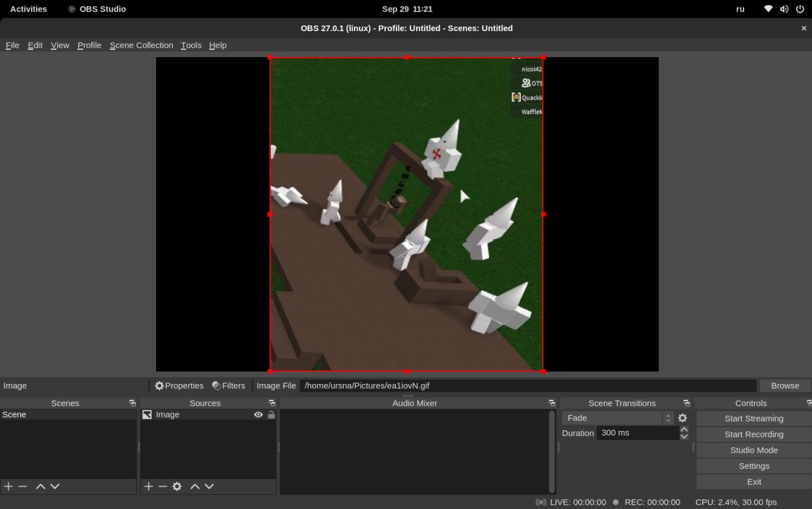This screenshot has height=509, width=812.
Task: Add a new scene with the plus icon
Action: point(8,486)
